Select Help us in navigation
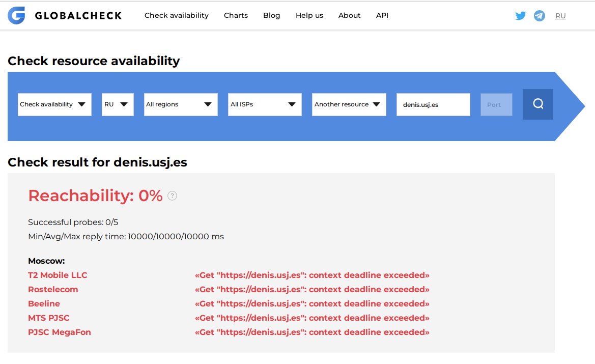595x364 pixels. [x=309, y=16]
